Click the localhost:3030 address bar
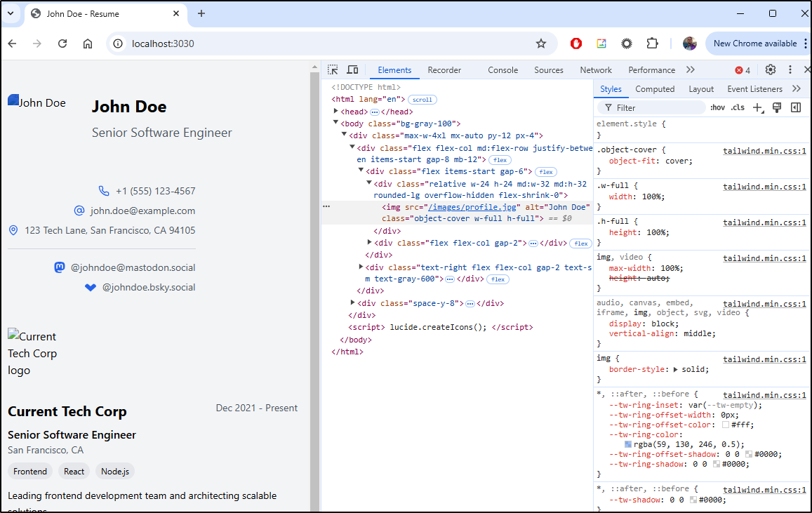Screen dimensions: 812x513 (331, 44)
